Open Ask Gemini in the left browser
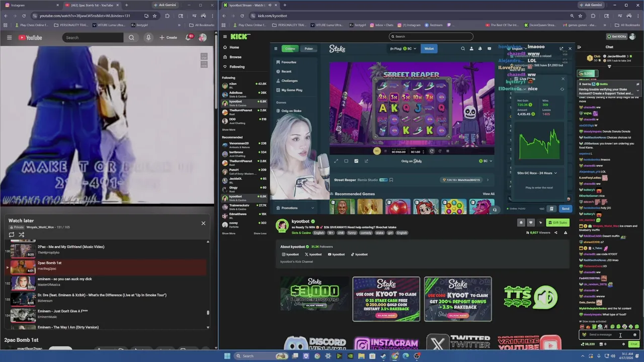Image resolution: width=644 pixels, height=362 pixels. tap(165, 5)
